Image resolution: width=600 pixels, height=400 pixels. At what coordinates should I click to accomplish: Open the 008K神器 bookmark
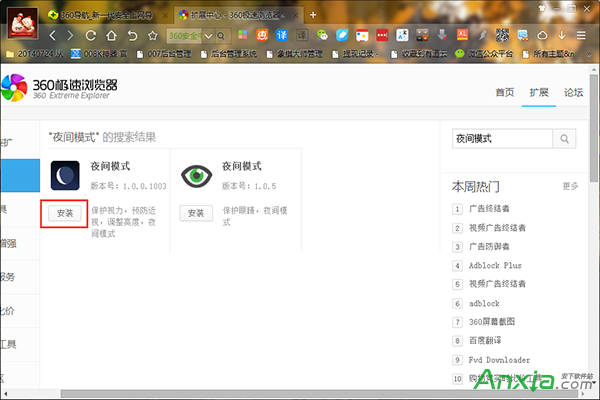pyautogui.click(x=99, y=54)
